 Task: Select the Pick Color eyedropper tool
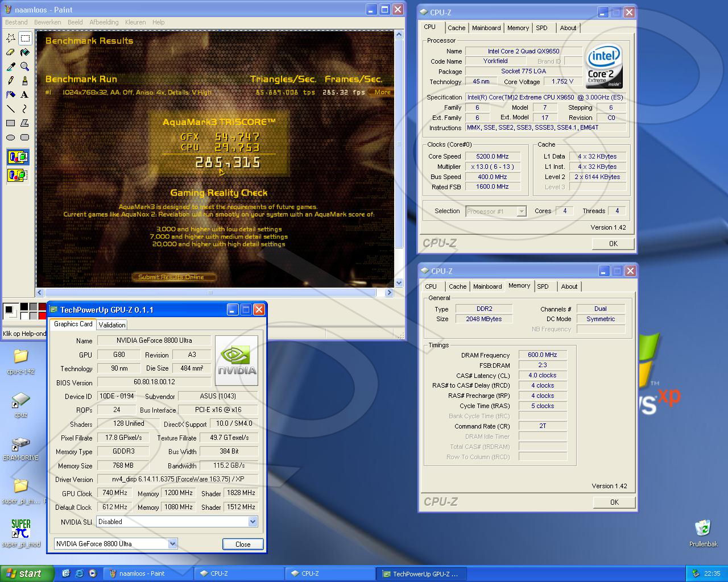(x=11, y=66)
